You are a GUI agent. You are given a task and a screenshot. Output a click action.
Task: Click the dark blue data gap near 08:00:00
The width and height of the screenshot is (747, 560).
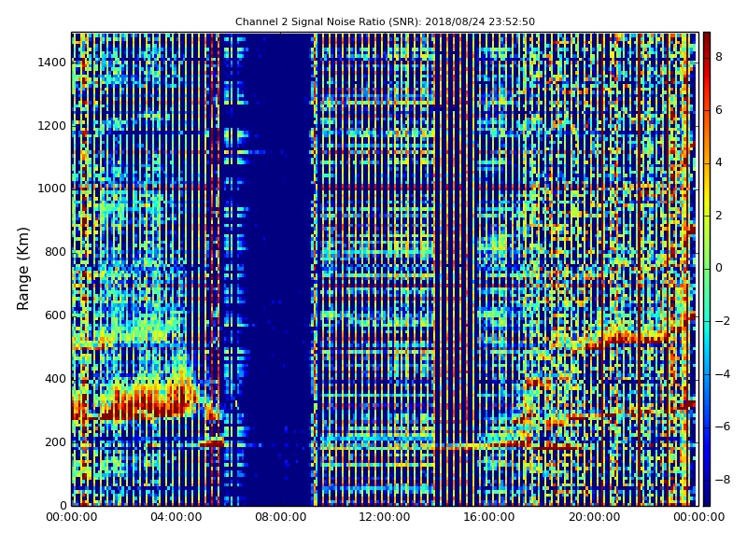click(278, 269)
